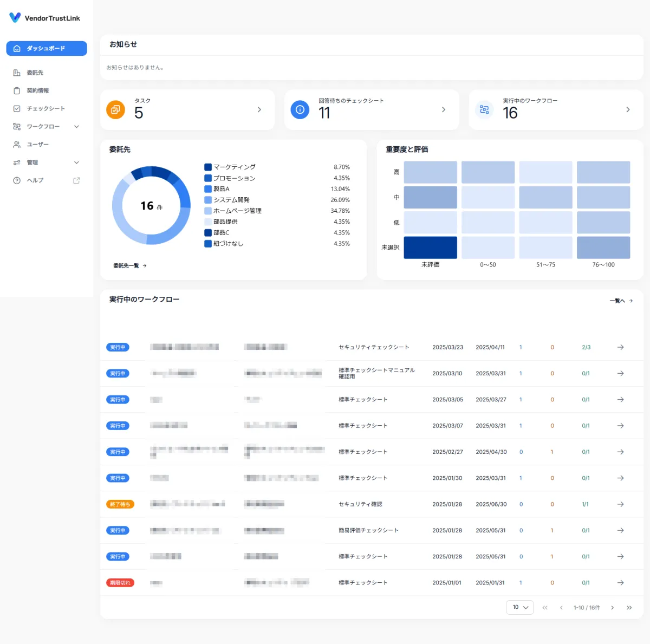Click the orange Tasks card icon
Image resolution: width=650 pixels, height=644 pixels.
(x=115, y=110)
